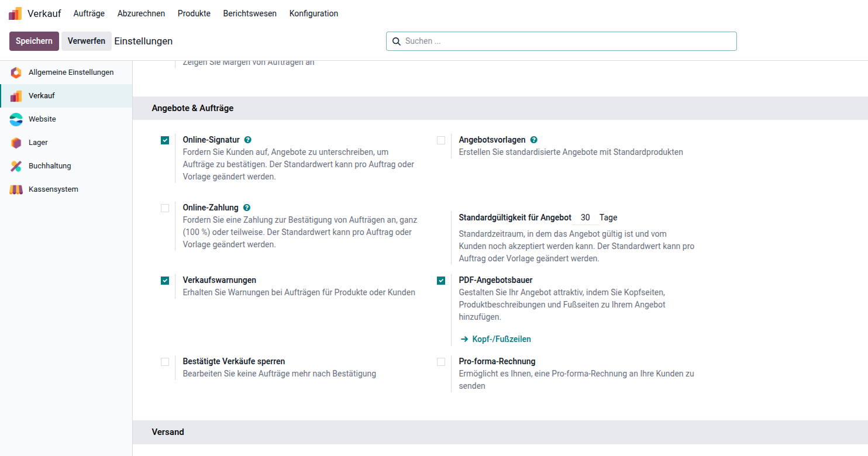Click the Standardgültigkeit days input field
This screenshot has height=456, width=868.
pos(585,217)
